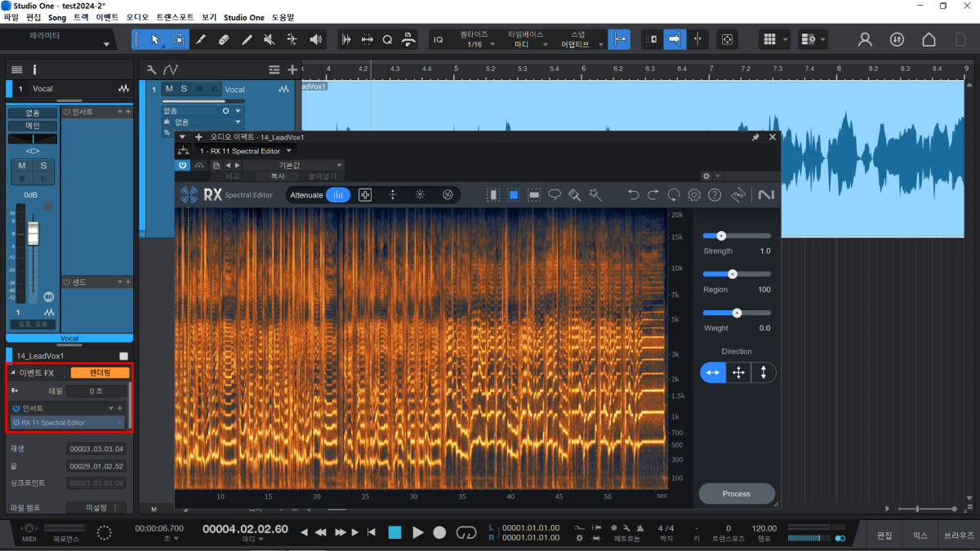Select the Range tool in the toolbar
This screenshot has width=980, height=551.
tap(178, 39)
